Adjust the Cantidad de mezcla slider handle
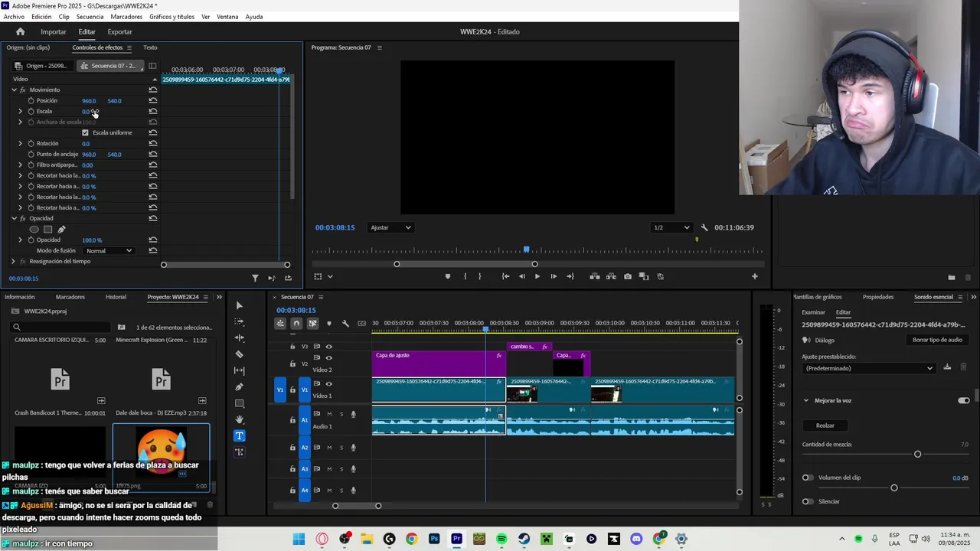 point(917,455)
